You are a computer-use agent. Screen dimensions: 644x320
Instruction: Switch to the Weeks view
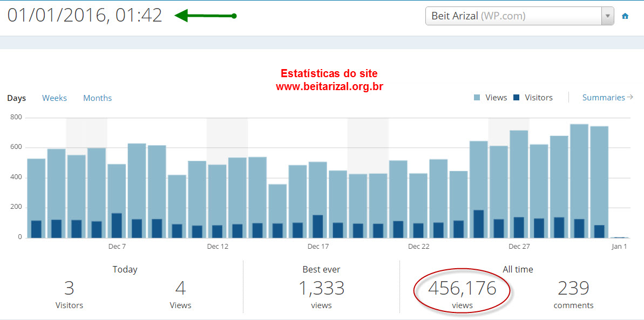(x=55, y=98)
